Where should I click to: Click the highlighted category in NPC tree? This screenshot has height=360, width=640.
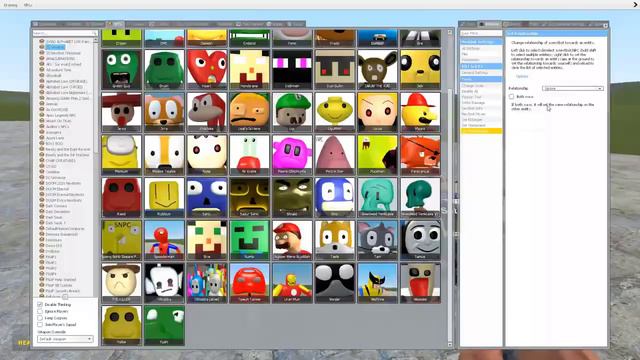pyautogui.click(x=55, y=47)
